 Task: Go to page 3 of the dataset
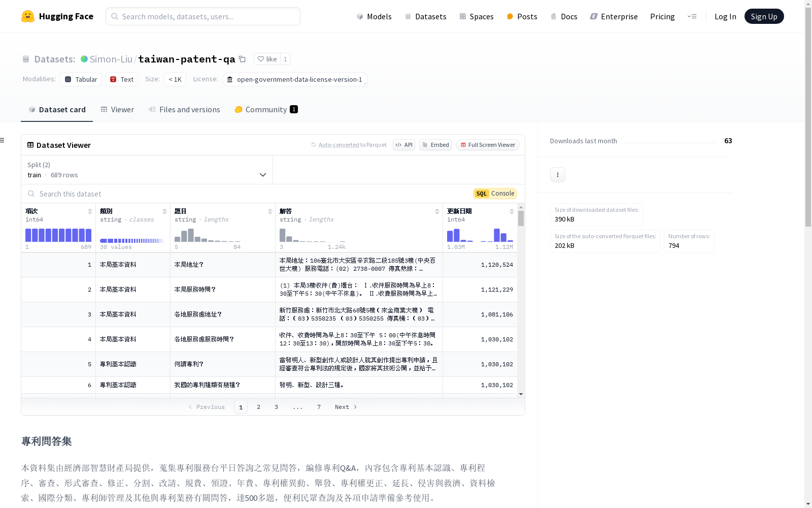276,407
